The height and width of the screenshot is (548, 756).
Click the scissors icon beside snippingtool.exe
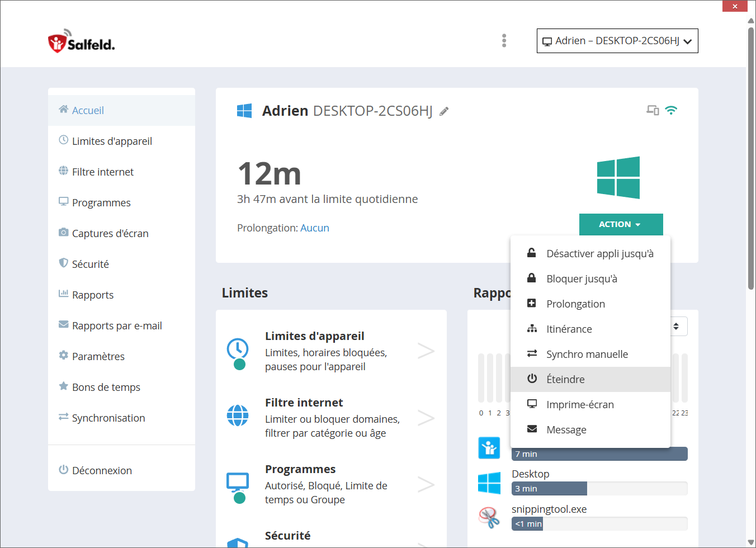pyautogui.click(x=489, y=518)
